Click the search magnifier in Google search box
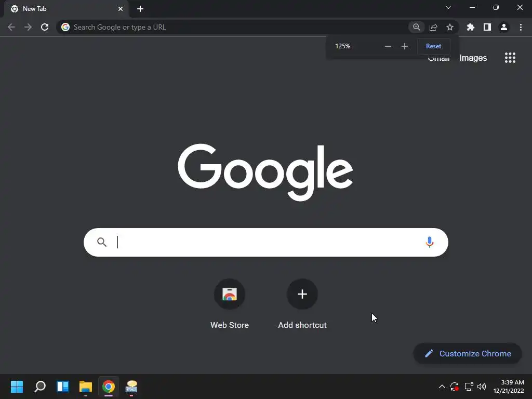 (102, 242)
